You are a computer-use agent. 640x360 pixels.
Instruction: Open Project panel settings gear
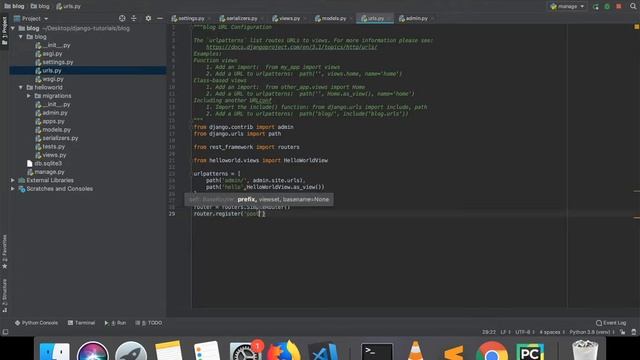point(148,18)
